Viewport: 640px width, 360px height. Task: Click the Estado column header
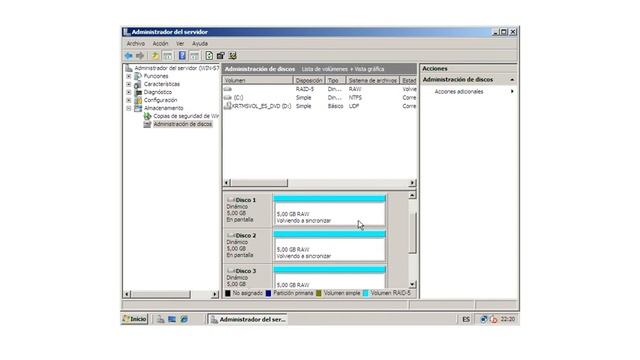click(408, 80)
